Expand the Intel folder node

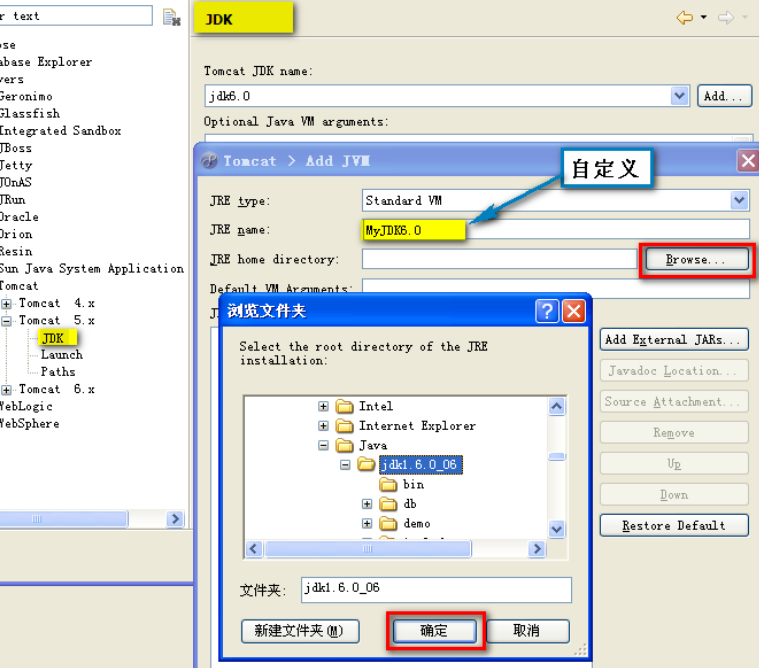coord(323,406)
